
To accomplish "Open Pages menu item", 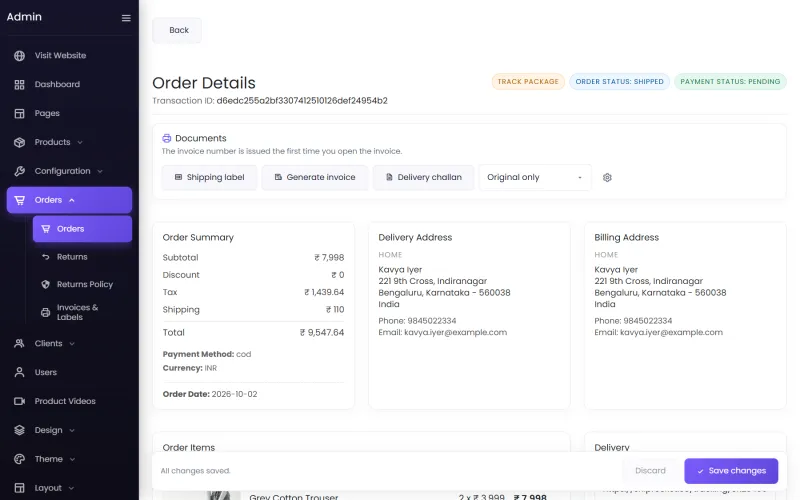I will [69, 113].
